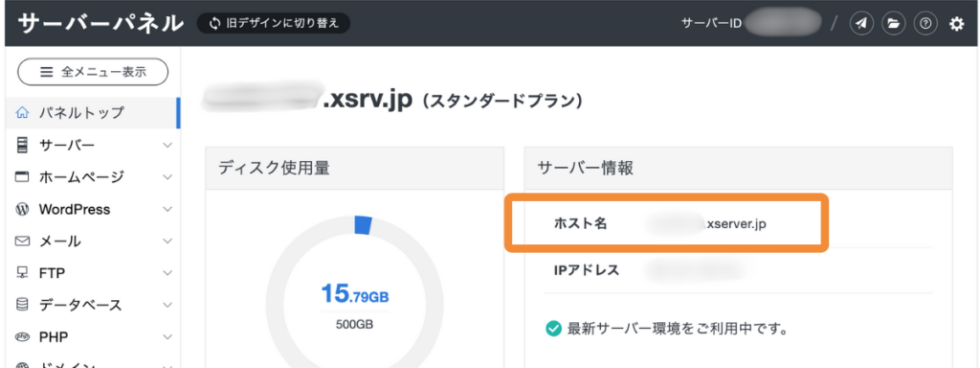Click the hamburger icon in 全メニュー表示

point(46,72)
